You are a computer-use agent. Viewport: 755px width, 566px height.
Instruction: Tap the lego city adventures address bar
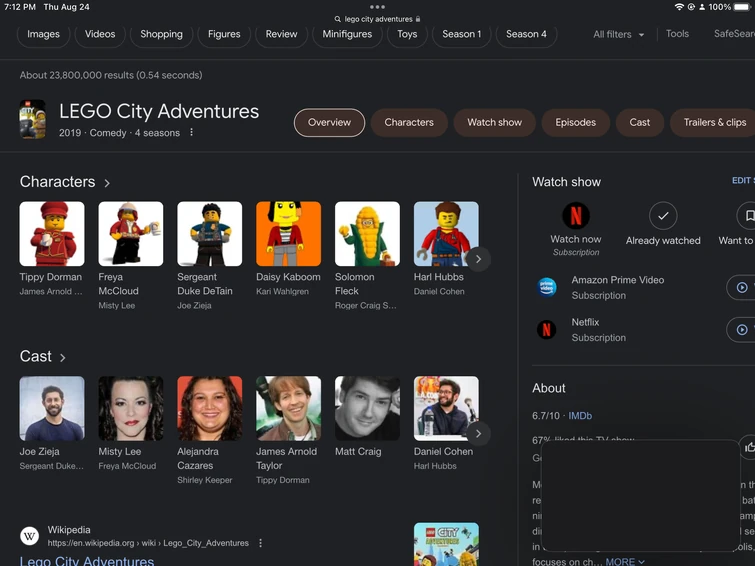pos(378,19)
